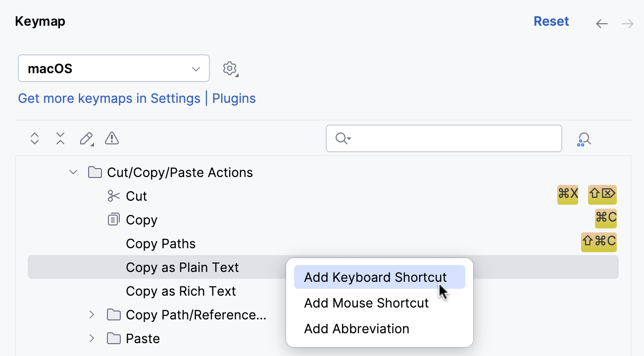Choose Add Abbreviation from the menu

coord(356,328)
